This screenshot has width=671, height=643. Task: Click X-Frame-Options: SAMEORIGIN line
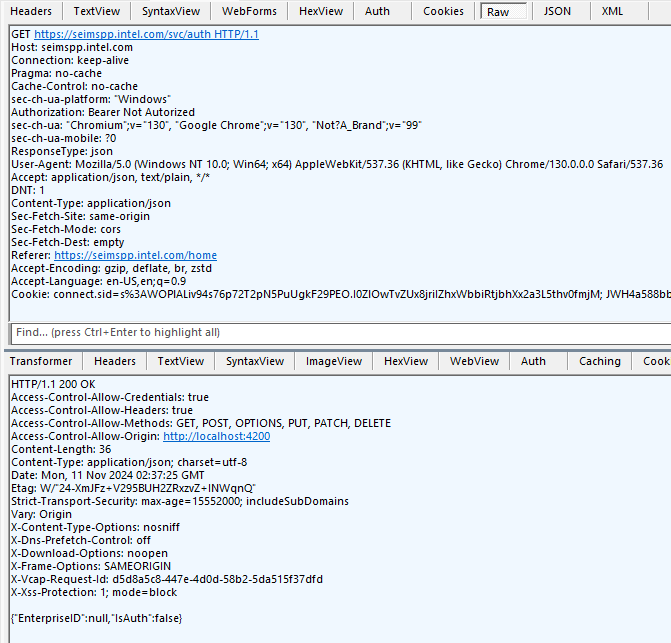coord(91,566)
